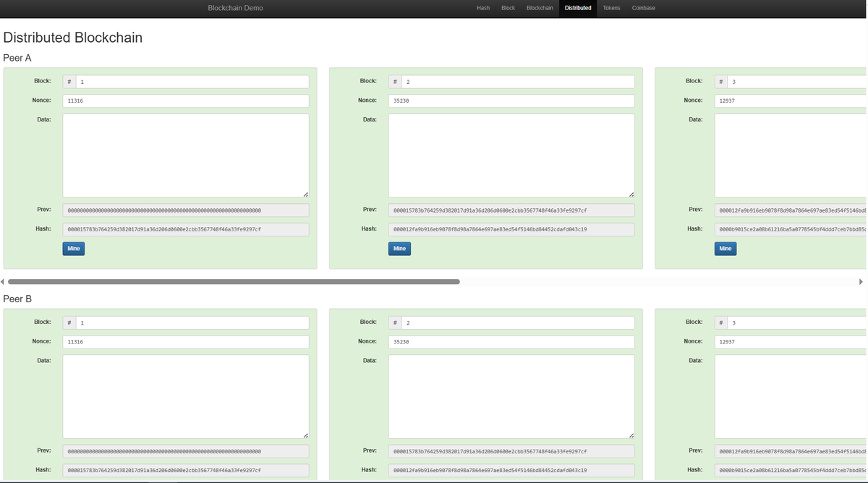Mine Peer A block 3
Image resolution: width=868 pixels, height=483 pixels.
coord(726,249)
